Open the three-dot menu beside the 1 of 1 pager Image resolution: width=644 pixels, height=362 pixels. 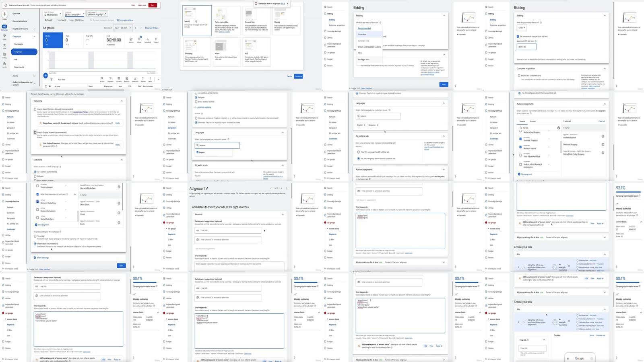(287, 188)
